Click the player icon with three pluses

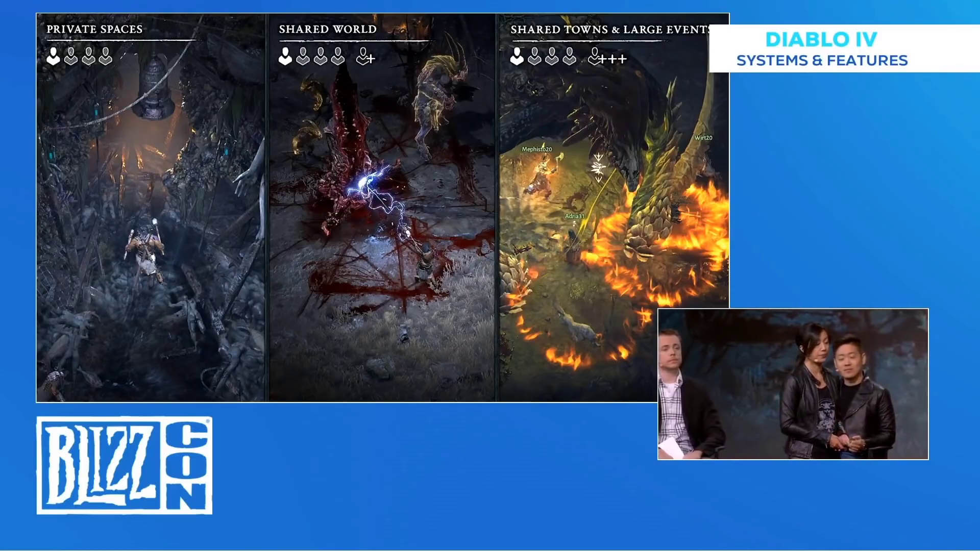607,57
